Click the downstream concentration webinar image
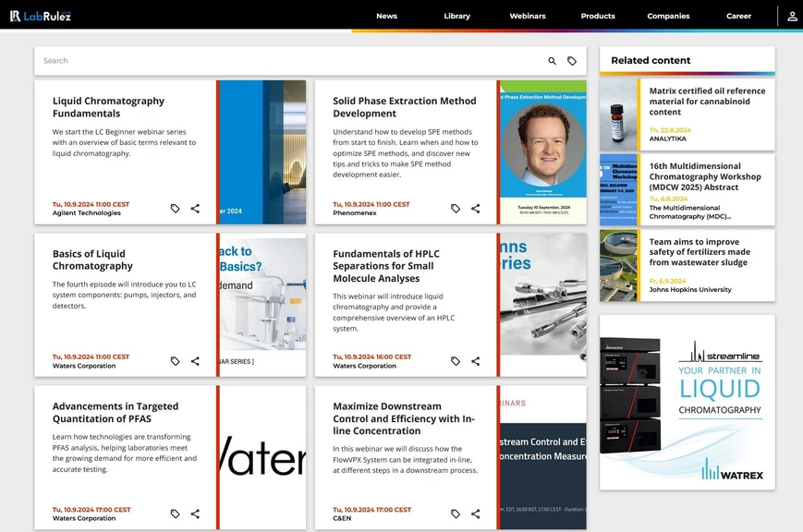 (542, 457)
